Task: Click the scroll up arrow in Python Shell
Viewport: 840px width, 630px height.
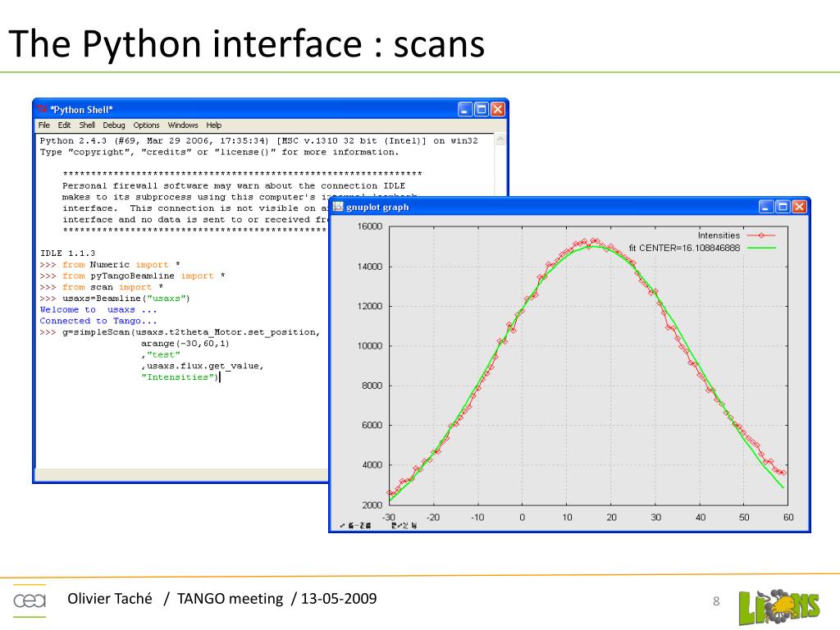Action: 501,140
